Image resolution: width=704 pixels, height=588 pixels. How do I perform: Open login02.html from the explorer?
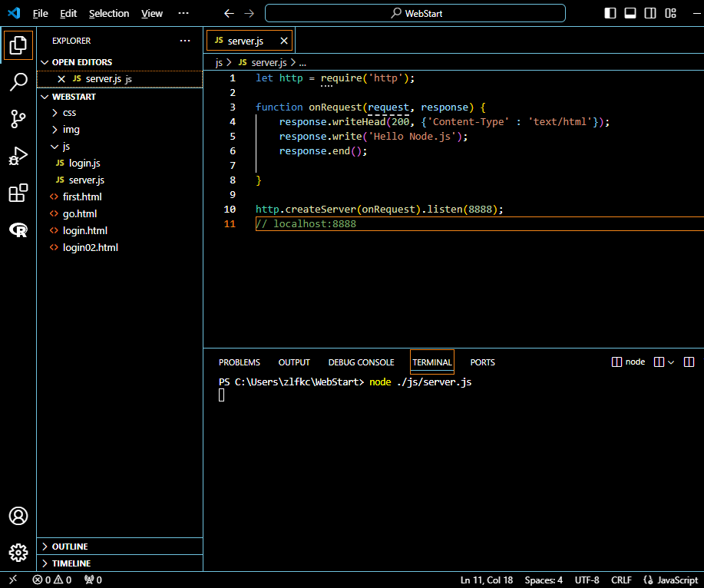91,247
